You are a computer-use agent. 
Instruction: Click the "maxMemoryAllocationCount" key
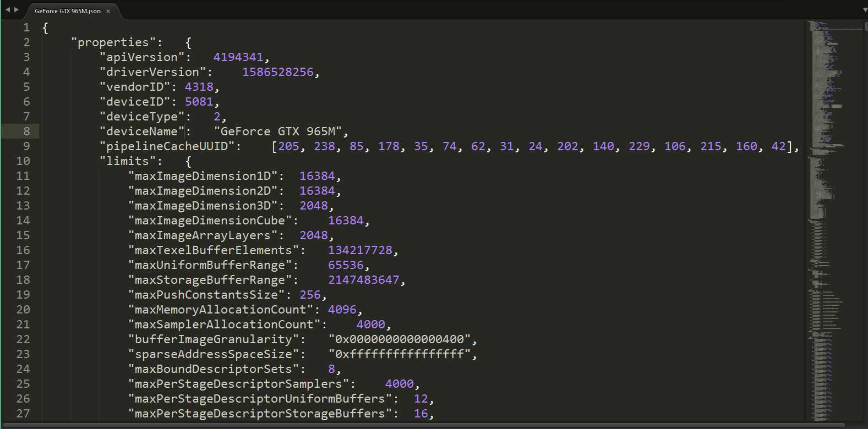(x=221, y=310)
